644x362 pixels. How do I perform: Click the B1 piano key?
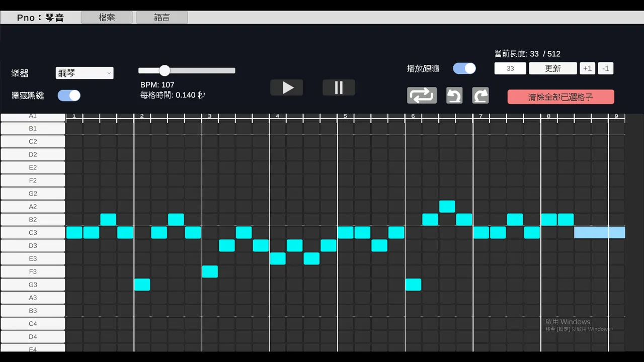pos(33,128)
